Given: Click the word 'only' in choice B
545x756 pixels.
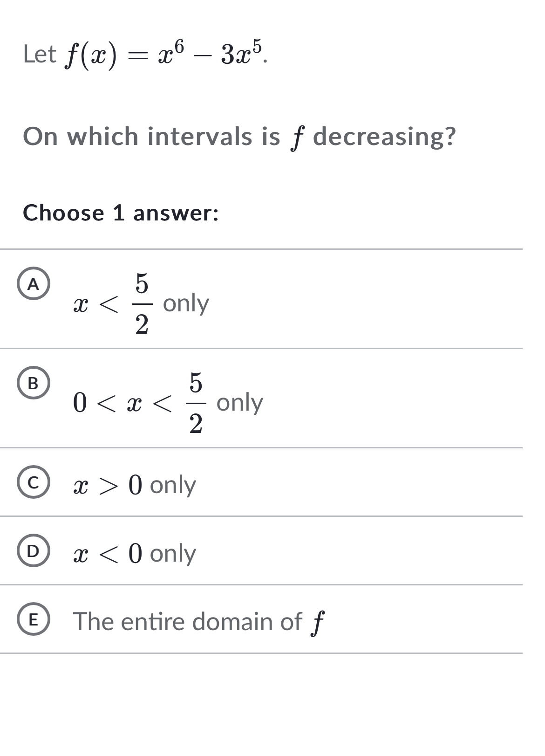Looking at the screenshot, I should [x=240, y=404].
